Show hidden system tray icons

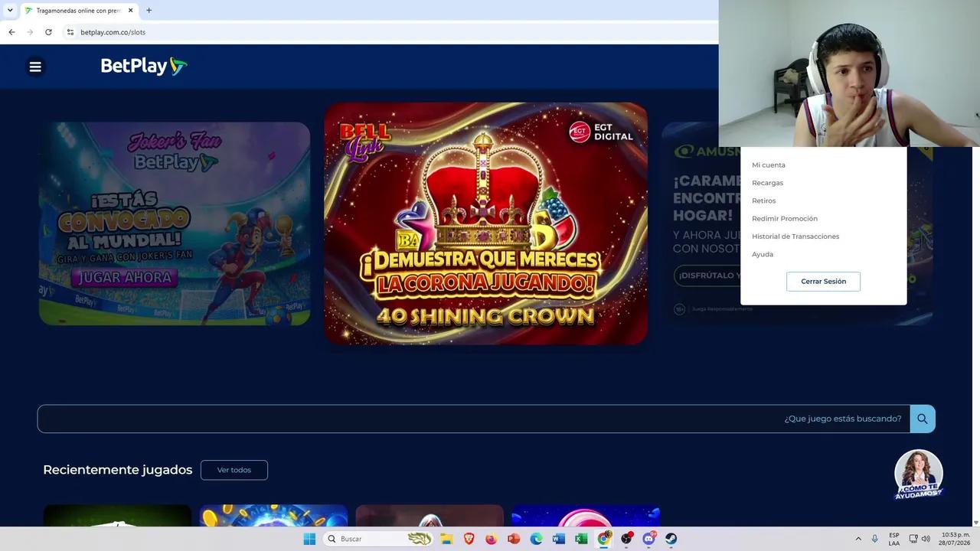[x=858, y=539]
